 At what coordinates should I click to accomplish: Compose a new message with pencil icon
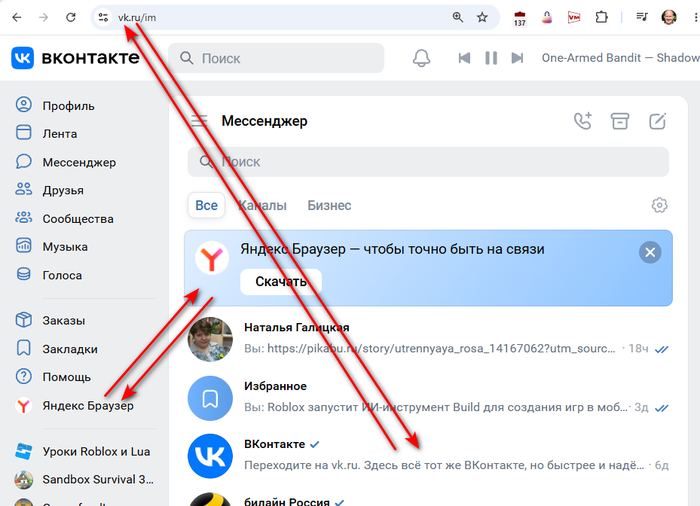658,121
